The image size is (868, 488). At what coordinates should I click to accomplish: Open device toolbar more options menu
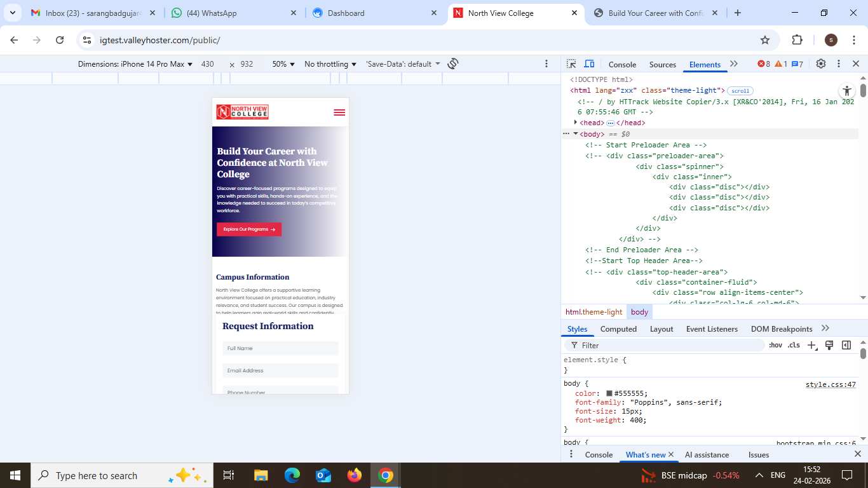coord(546,64)
